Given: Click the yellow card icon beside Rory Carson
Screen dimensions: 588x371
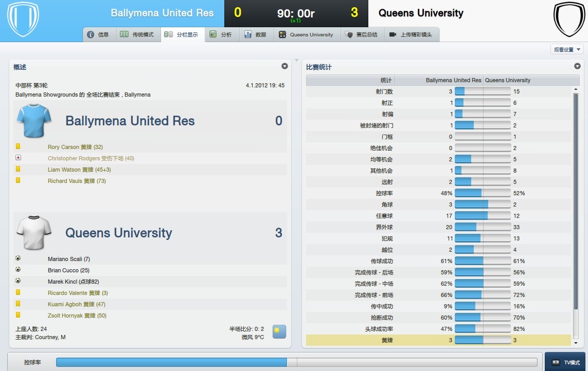Looking at the screenshot, I should pyautogui.click(x=18, y=146).
